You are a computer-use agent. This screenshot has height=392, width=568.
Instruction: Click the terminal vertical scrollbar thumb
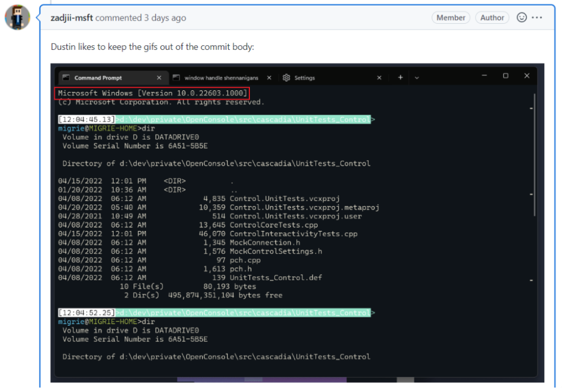(534, 155)
